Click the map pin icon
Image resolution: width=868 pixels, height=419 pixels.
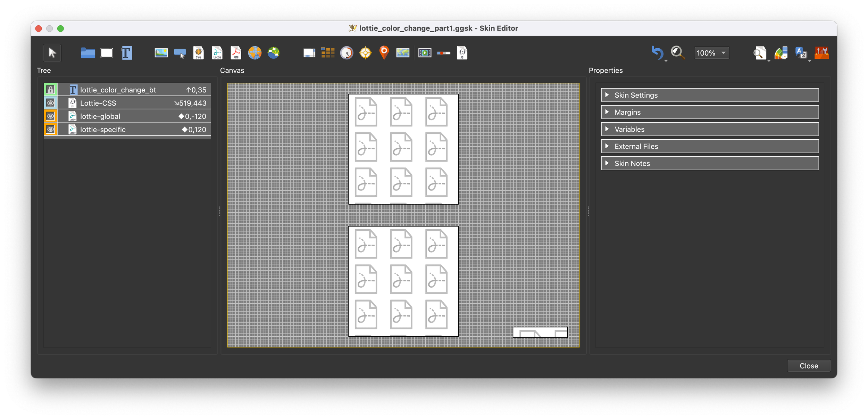click(x=384, y=53)
